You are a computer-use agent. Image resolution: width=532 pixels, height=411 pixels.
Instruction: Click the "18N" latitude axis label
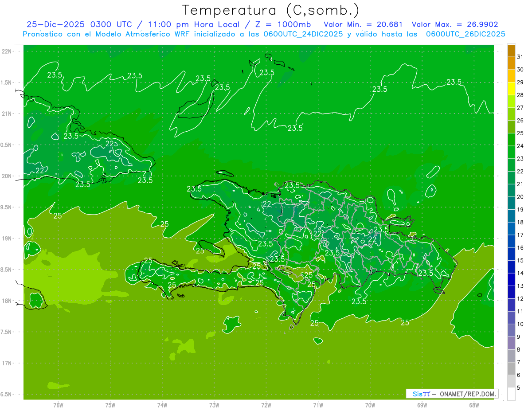7,301
